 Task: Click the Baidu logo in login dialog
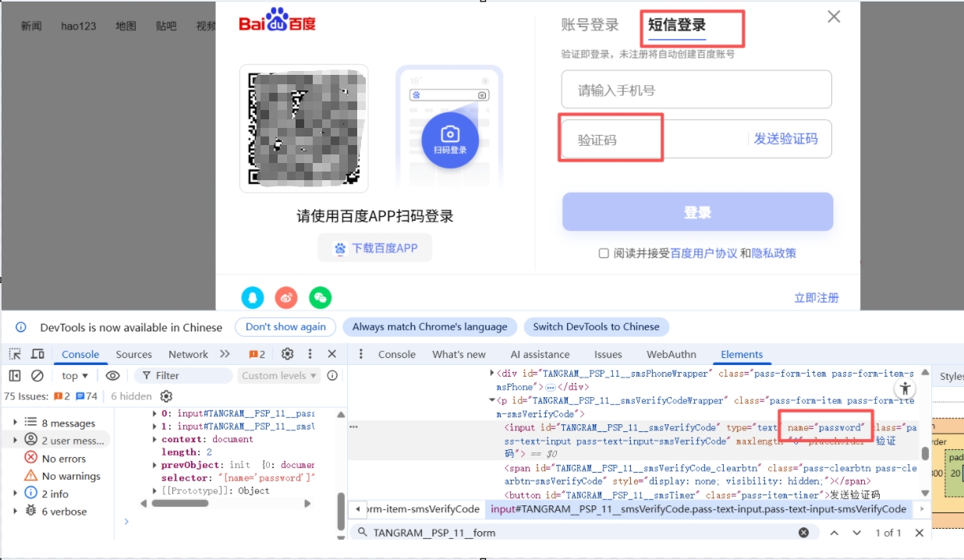pyautogui.click(x=277, y=21)
